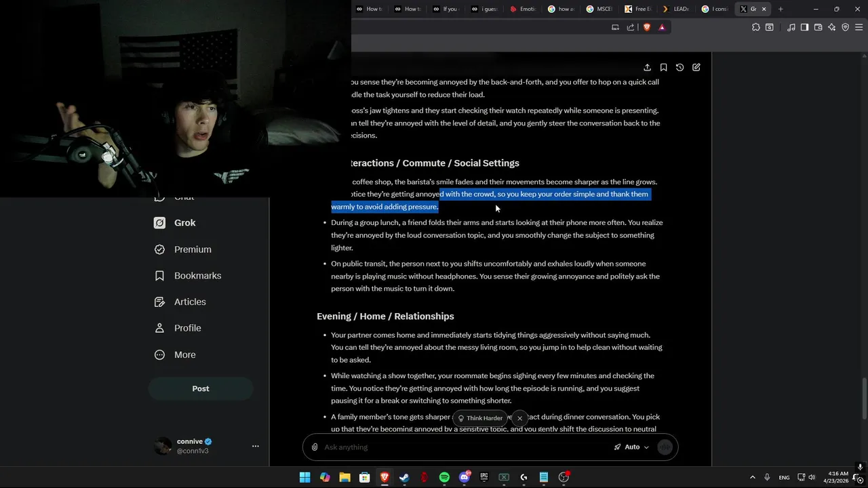Show hidden system tray icons
868x488 pixels.
[752, 477]
